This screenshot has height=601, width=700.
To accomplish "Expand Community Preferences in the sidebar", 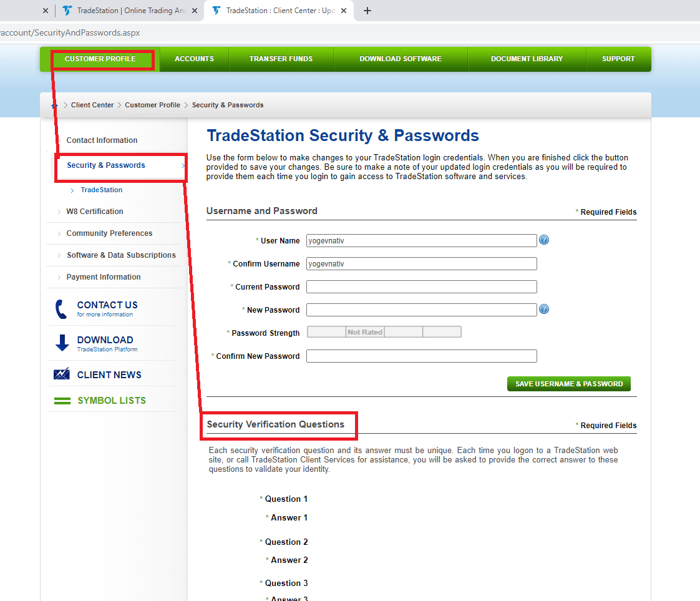I will 109,233.
